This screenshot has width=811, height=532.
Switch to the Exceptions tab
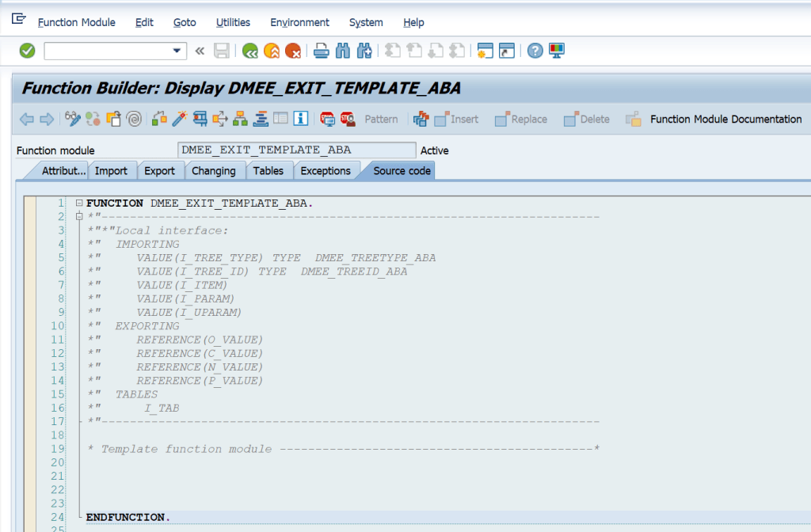pyautogui.click(x=326, y=170)
